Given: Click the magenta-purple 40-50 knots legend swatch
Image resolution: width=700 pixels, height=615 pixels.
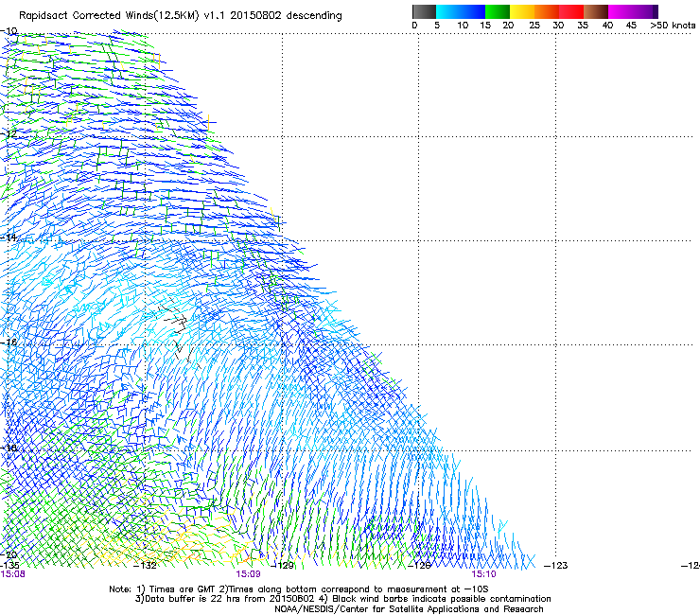Looking at the screenshot, I should [x=633, y=11].
